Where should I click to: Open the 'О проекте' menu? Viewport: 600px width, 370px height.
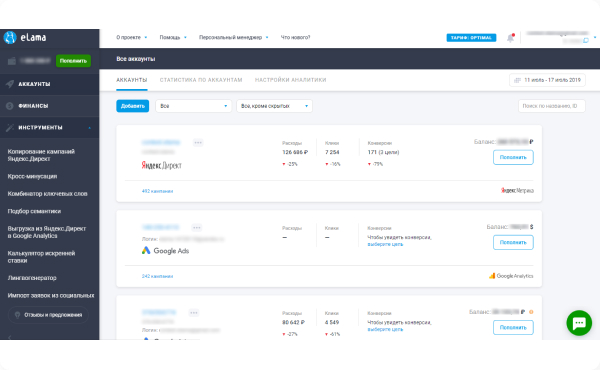pos(132,37)
